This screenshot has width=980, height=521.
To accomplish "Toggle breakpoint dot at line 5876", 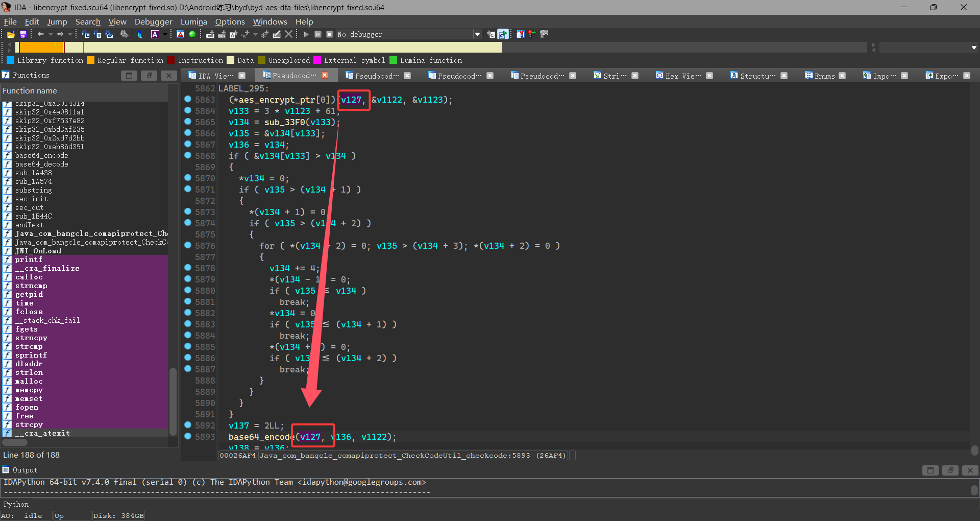I will pos(187,245).
